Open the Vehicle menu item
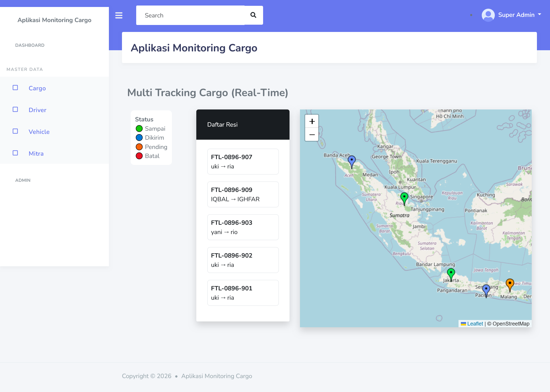The image size is (550, 392). click(x=39, y=132)
